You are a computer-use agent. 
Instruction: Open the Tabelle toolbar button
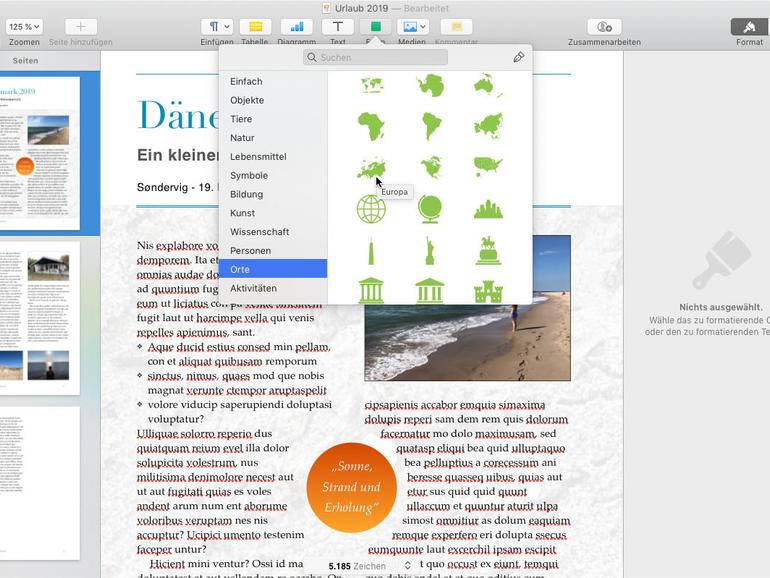[x=255, y=27]
